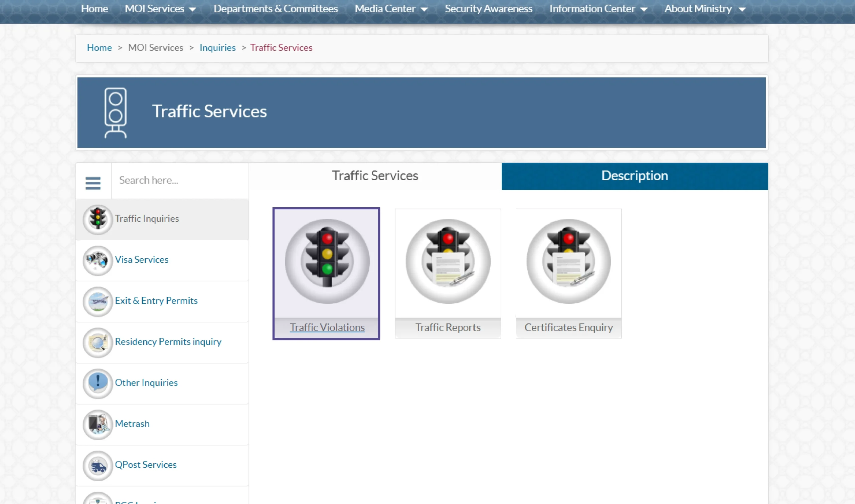Switch selection to Traffic Reports
This screenshot has width=855, height=504.
pos(448,273)
